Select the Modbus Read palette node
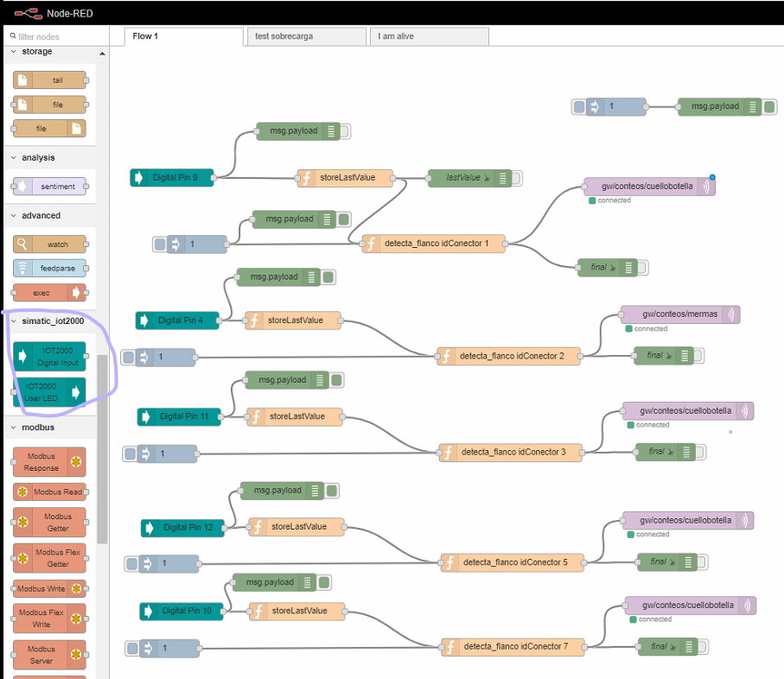Screen dimensions: 784x679 point(50,492)
